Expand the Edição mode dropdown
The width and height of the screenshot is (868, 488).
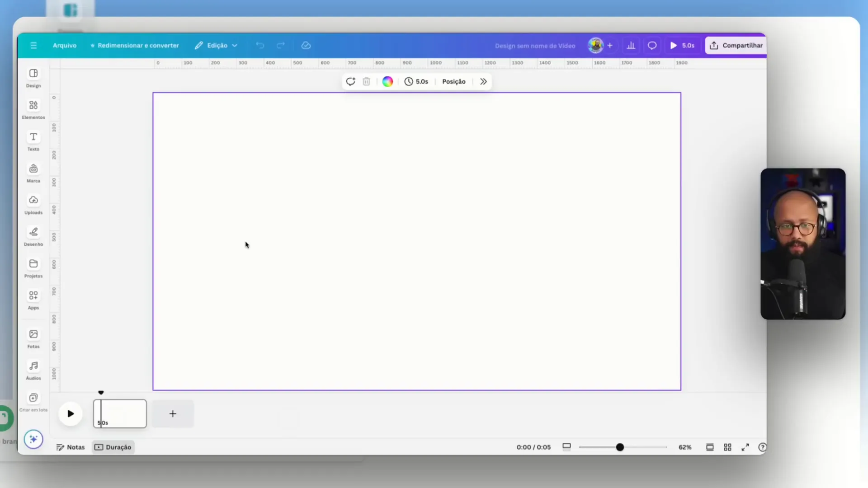[x=217, y=46]
